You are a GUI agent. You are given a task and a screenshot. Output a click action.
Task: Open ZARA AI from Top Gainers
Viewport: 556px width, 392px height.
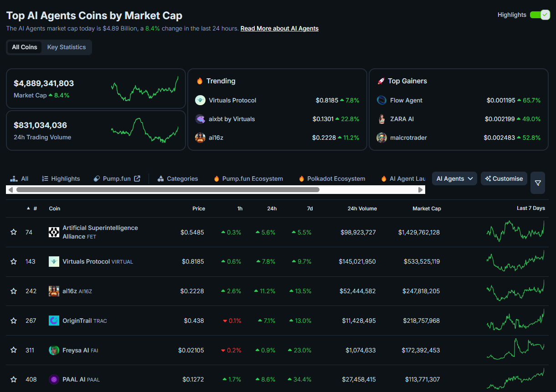pos(402,119)
